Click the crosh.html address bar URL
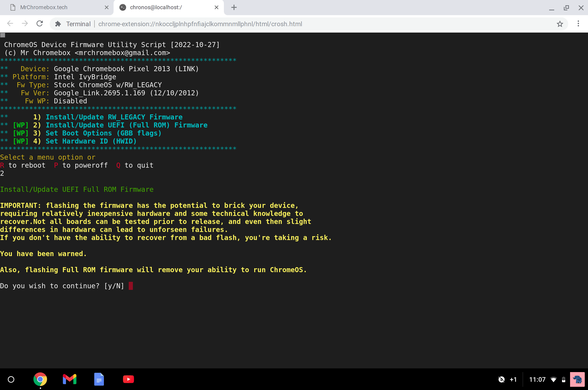588x390 pixels. (x=200, y=24)
